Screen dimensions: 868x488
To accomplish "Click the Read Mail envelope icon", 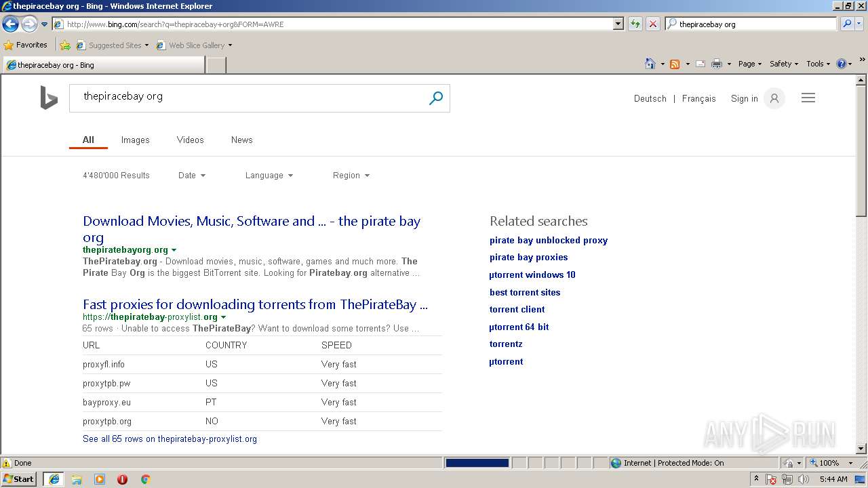I will (700, 64).
